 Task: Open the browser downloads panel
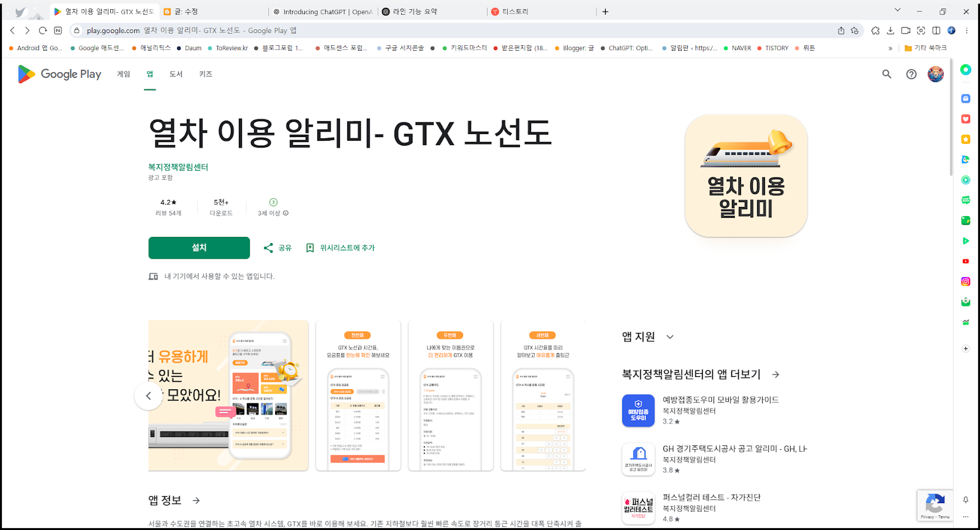(x=891, y=30)
